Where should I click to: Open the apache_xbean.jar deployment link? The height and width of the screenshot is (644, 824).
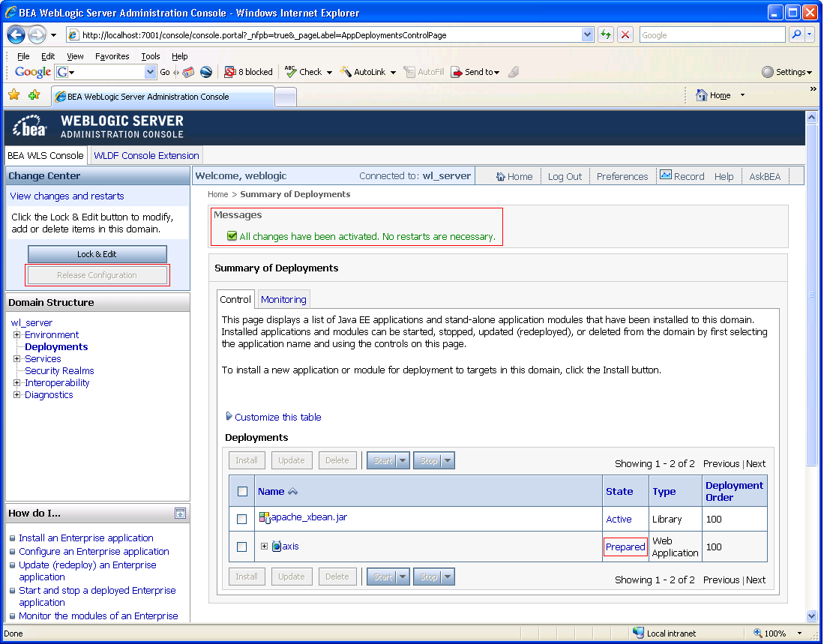point(308,517)
